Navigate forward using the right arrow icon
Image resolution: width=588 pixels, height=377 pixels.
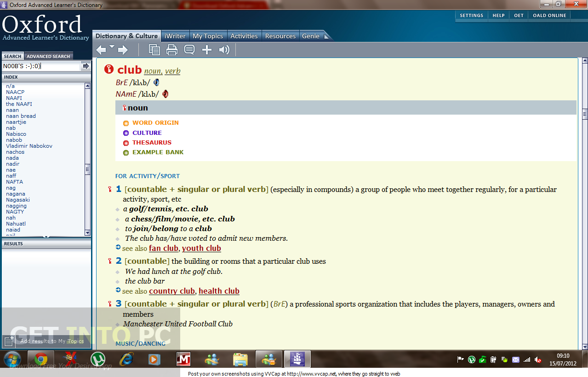coord(122,50)
